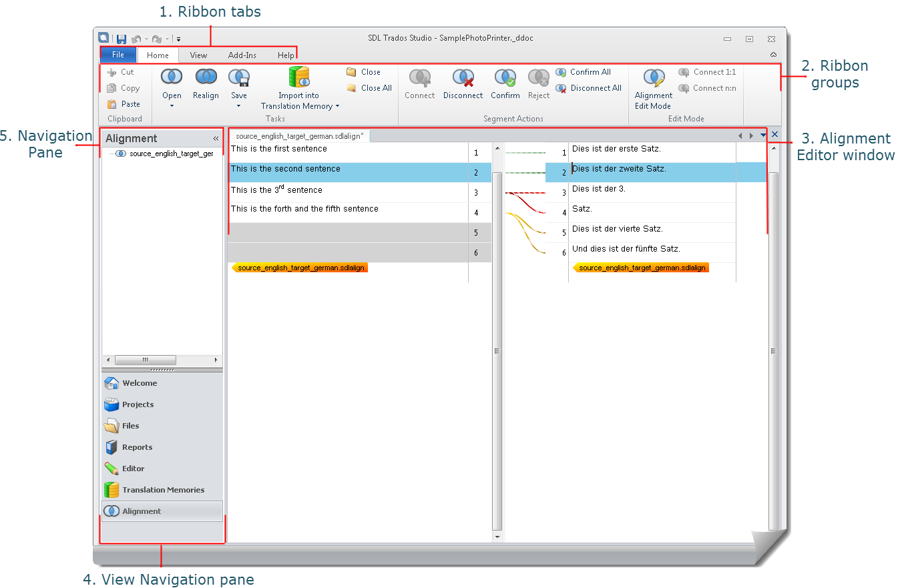898x588 pixels.
Task: Click the Connect segments icon
Action: 419,78
